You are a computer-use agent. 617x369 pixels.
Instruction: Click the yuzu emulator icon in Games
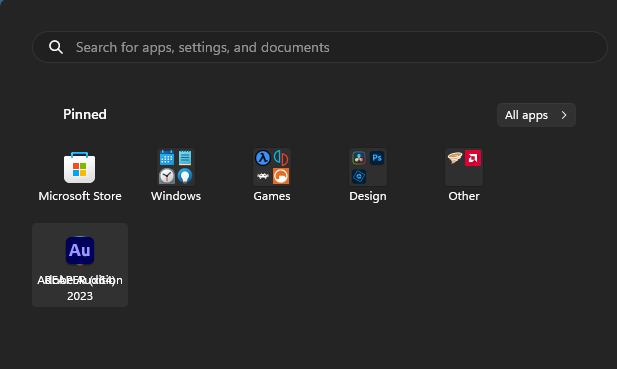[x=281, y=158]
